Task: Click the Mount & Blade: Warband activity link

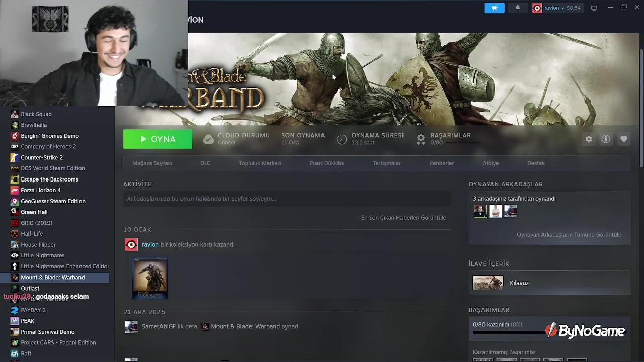Action: [x=245, y=326]
